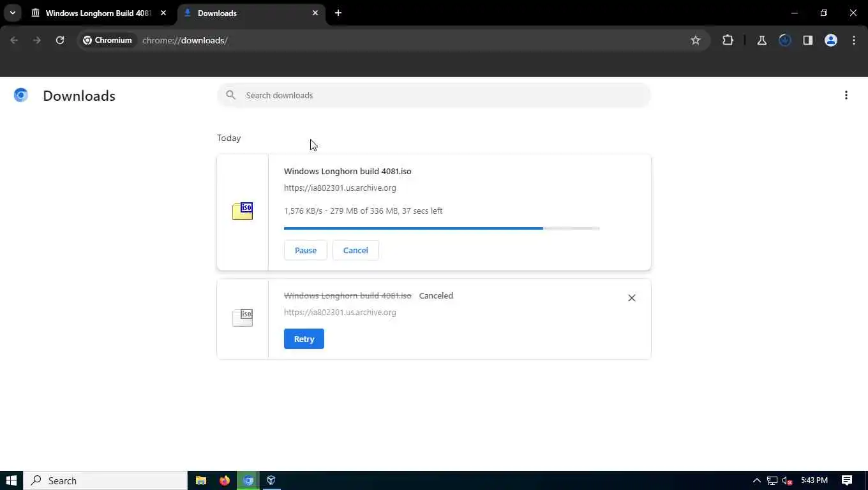The height and width of the screenshot is (490, 868).
Task: Open a new browser tab
Action: point(338,13)
